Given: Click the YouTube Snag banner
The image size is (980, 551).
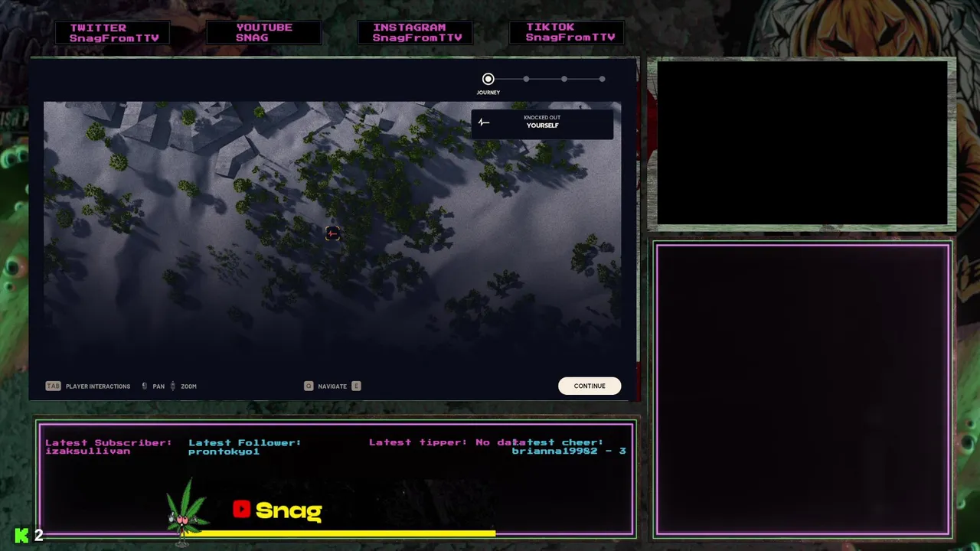Looking at the screenshot, I should (x=263, y=33).
